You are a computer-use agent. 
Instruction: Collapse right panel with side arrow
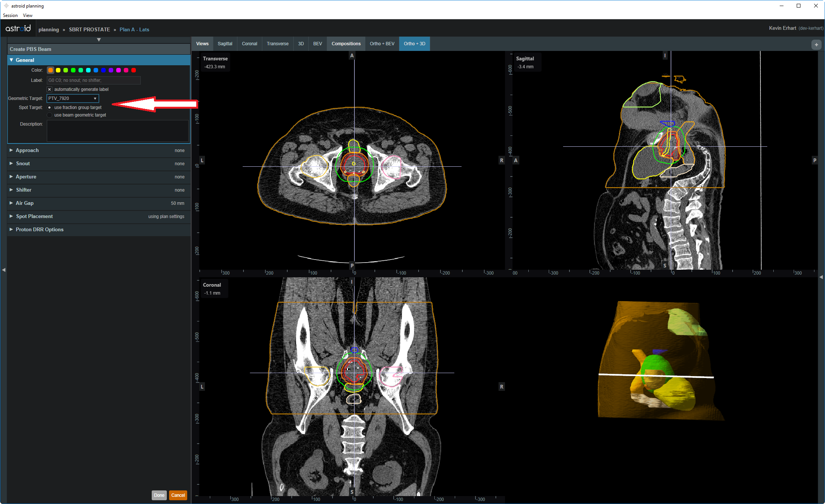click(821, 277)
